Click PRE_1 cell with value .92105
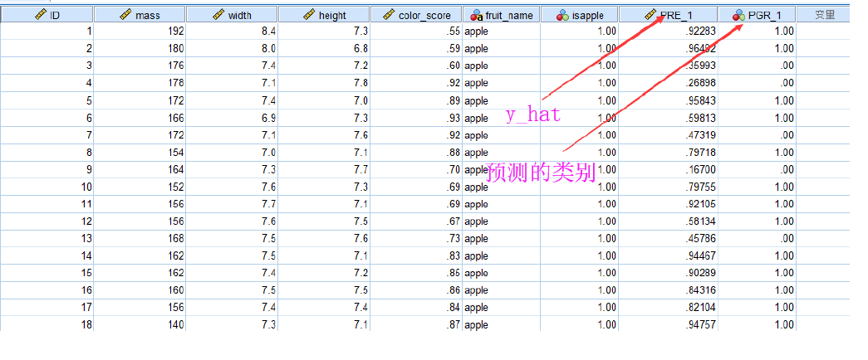This screenshot has width=868, height=360. tap(668, 204)
